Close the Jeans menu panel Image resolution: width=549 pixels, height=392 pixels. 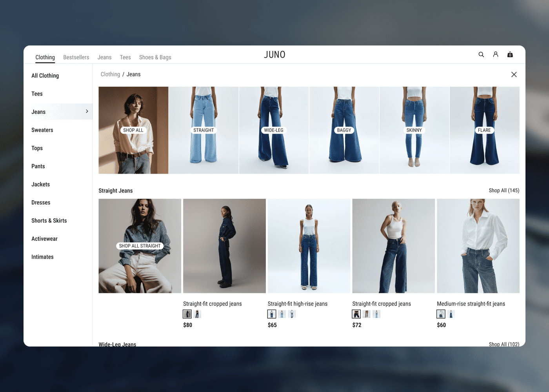[x=514, y=74]
